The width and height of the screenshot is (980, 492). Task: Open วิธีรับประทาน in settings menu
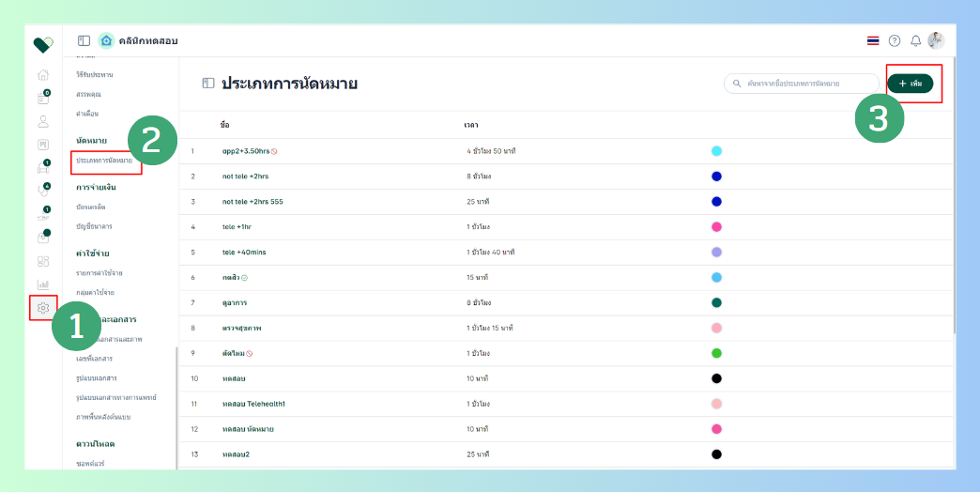point(95,75)
